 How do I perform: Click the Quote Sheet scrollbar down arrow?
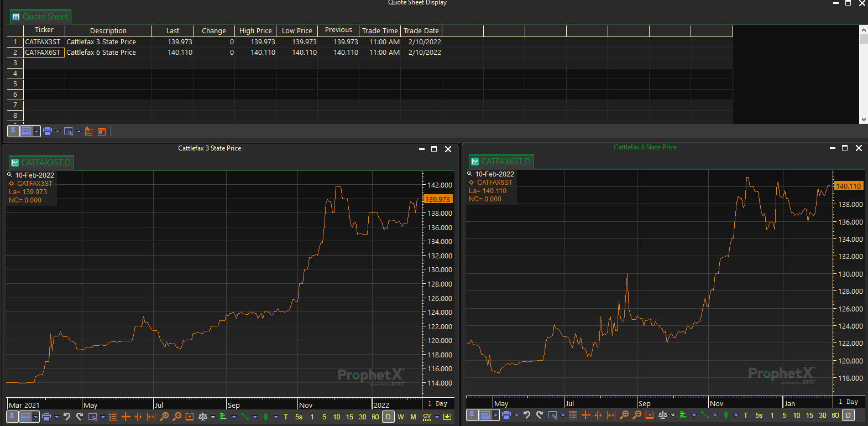coord(864,119)
